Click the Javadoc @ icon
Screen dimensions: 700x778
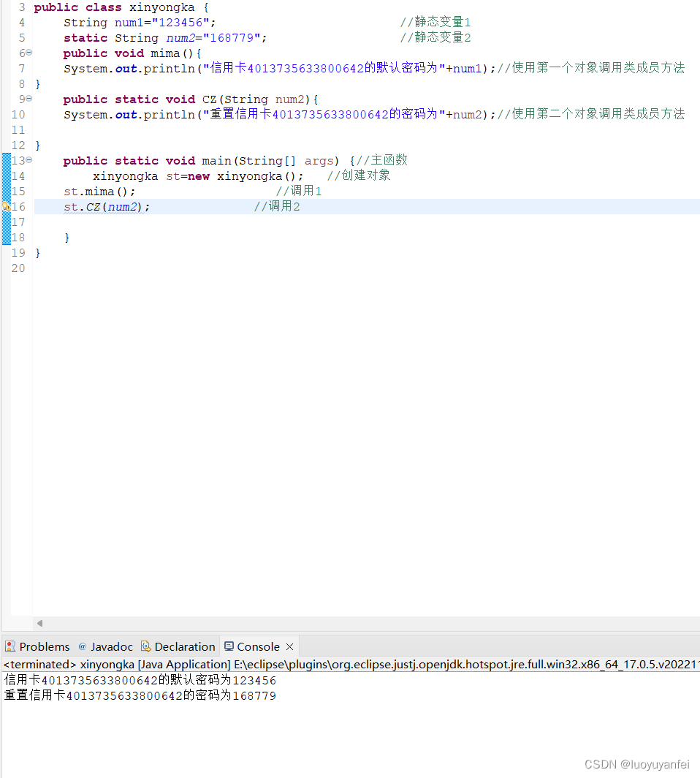(83, 646)
